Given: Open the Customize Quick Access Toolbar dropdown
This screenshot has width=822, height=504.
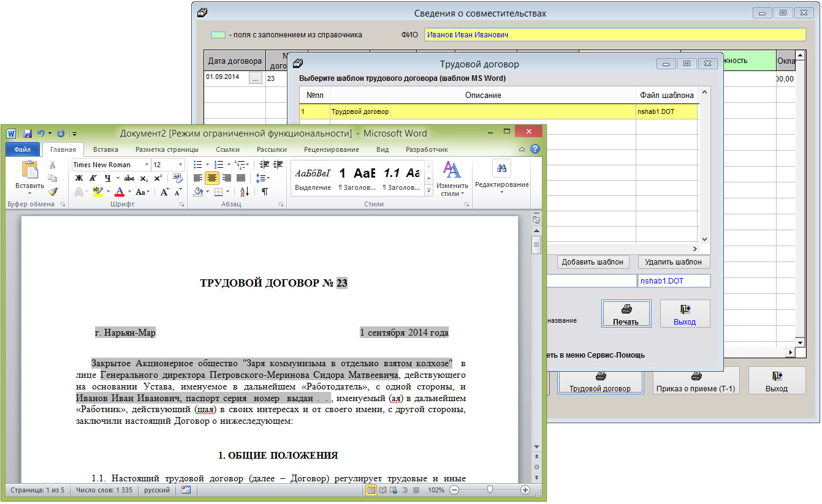Looking at the screenshot, I should click(74, 134).
